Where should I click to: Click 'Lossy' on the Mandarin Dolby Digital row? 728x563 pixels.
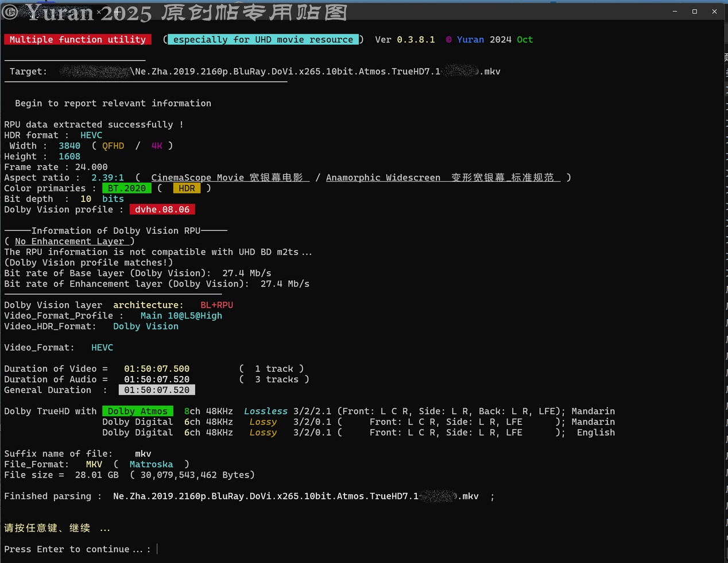[x=263, y=422]
